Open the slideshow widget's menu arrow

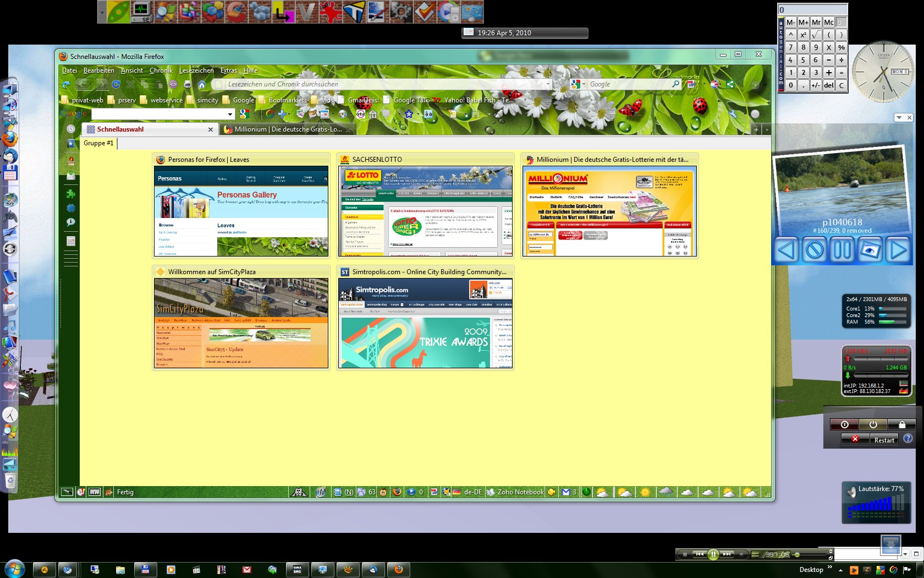[x=899, y=117]
